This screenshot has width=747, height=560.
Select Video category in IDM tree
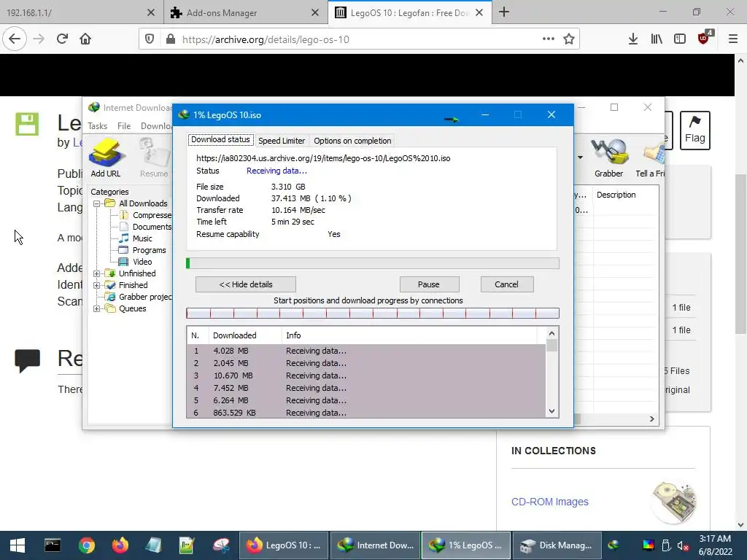pyautogui.click(x=136, y=262)
